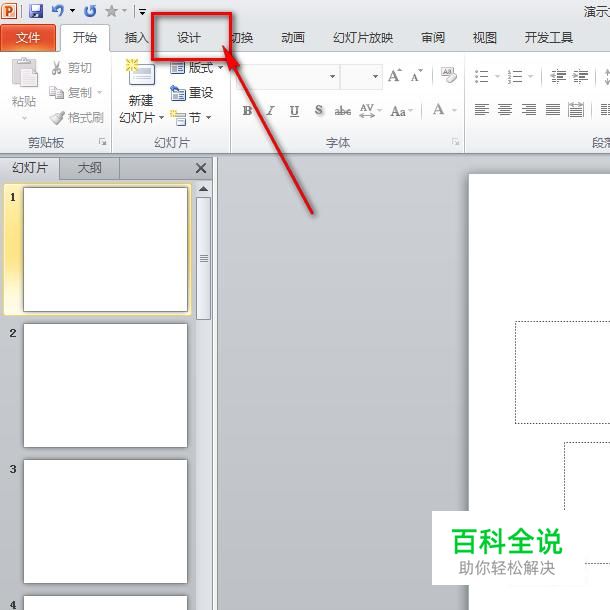Click 复制 (Copy) button
Screen dimensions: 610x610
70,93
